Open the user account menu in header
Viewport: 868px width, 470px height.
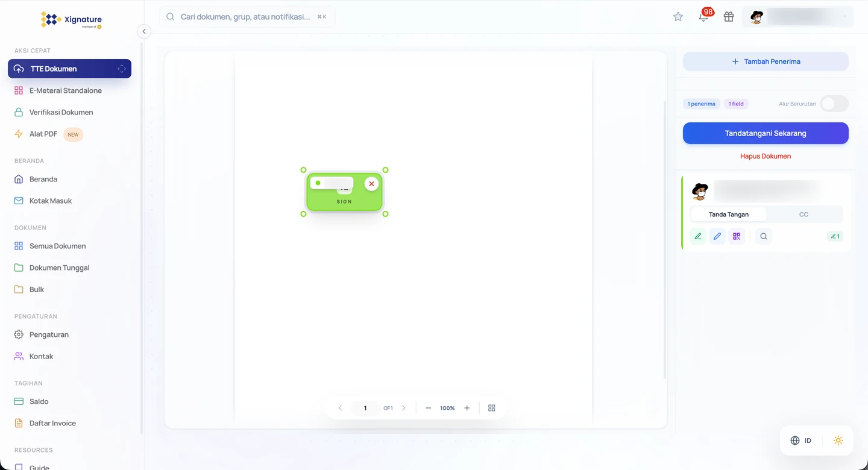coord(798,17)
